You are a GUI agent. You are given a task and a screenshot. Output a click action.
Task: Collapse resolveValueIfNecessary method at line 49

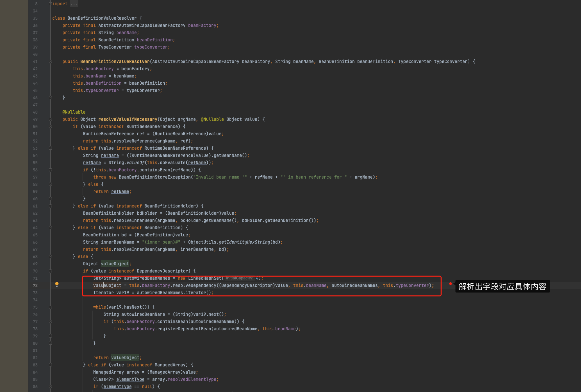(x=50, y=119)
